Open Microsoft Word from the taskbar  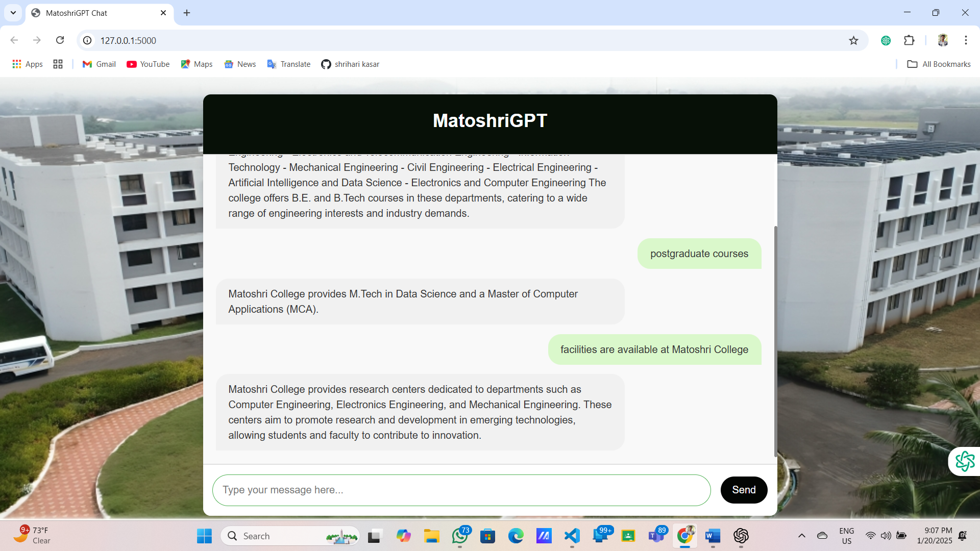click(x=713, y=536)
